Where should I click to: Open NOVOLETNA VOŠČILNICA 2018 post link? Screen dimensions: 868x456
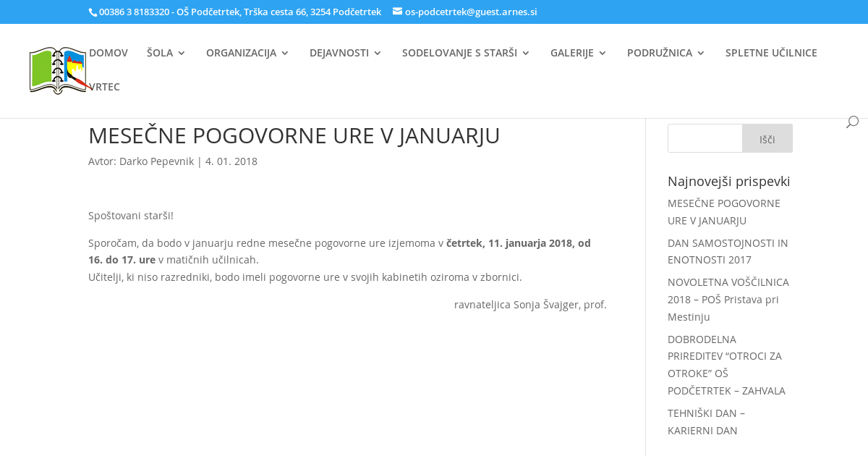728,299
